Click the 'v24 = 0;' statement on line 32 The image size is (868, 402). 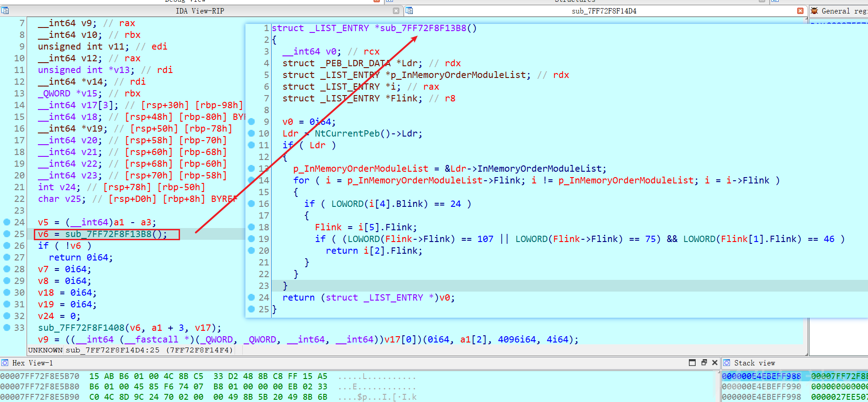[x=59, y=316]
